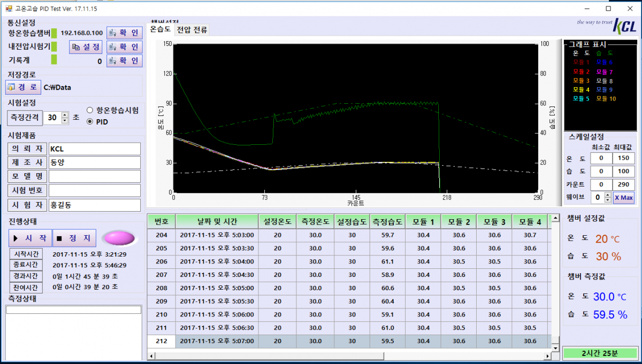Image resolution: width=642 pixels, height=364 pixels.
Task: Click the 모듈 1 table column header
Action: point(423,221)
